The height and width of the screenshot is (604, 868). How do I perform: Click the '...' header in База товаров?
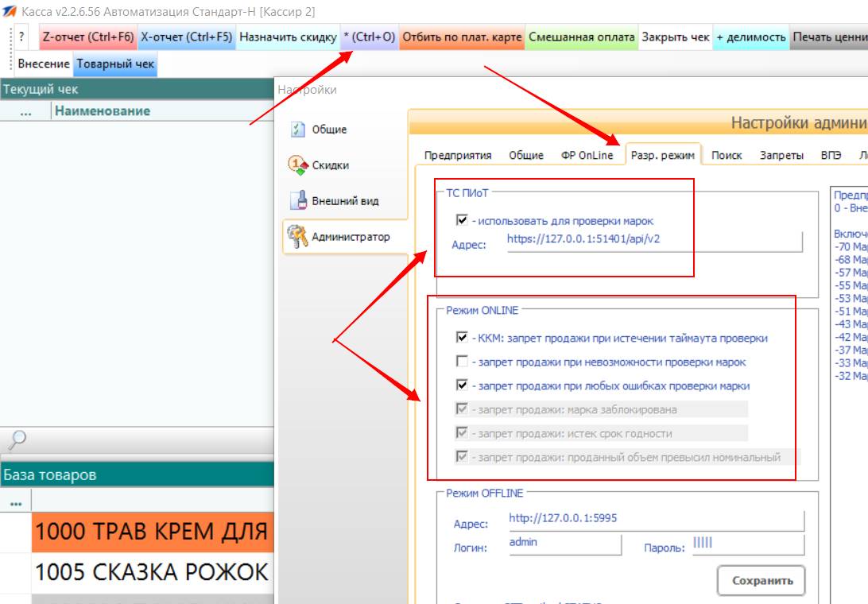16,503
